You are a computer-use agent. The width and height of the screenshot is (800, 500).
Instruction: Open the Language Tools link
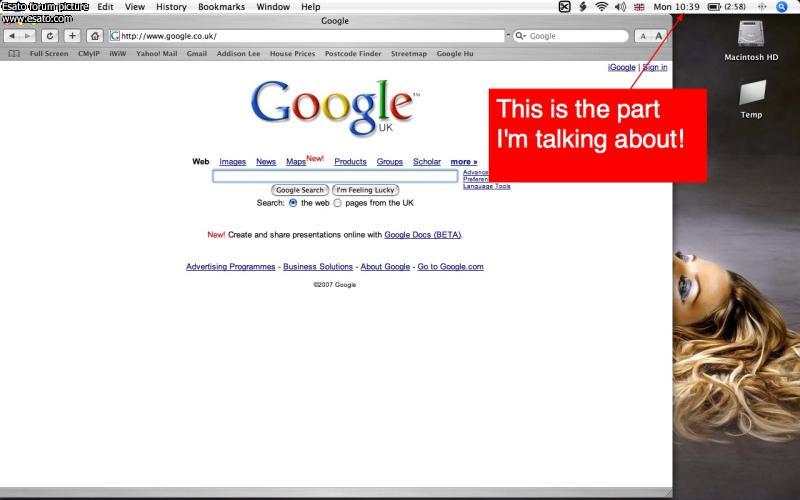click(487, 186)
